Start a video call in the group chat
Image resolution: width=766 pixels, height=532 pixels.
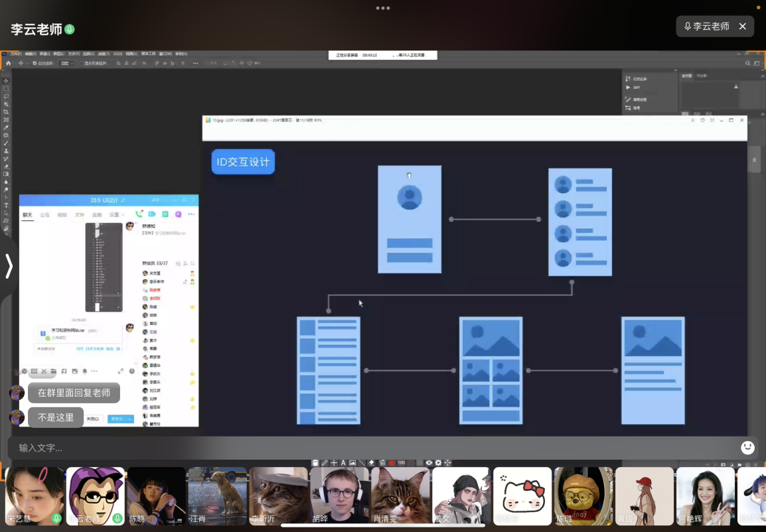152,214
